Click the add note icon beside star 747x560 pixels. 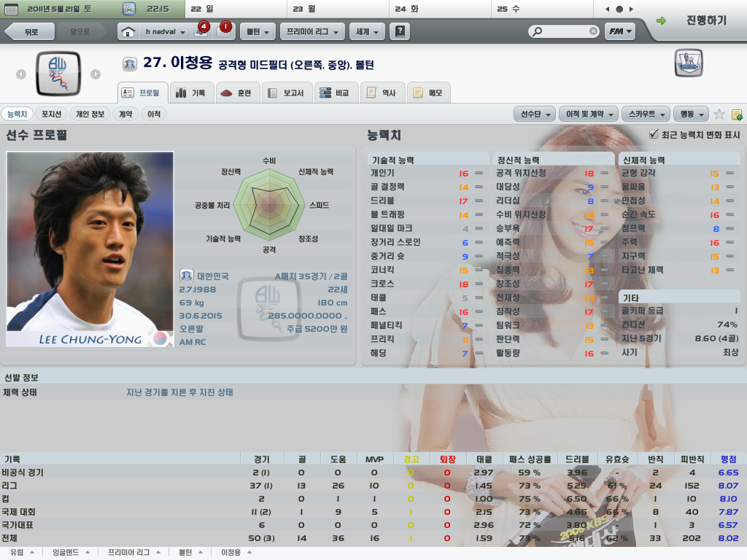pos(737,114)
